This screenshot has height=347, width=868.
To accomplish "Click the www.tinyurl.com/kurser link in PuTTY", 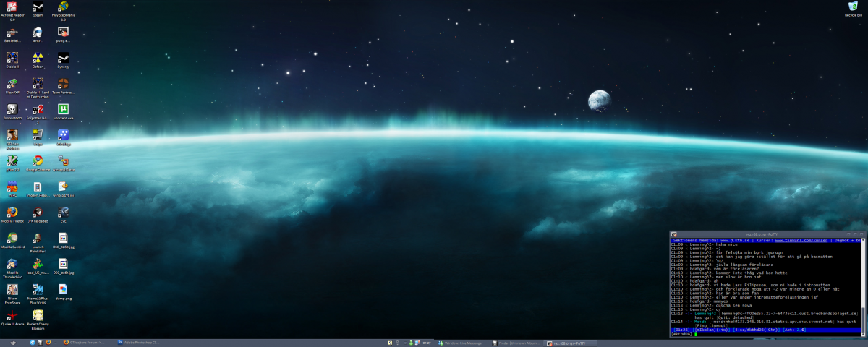I will pos(801,239).
